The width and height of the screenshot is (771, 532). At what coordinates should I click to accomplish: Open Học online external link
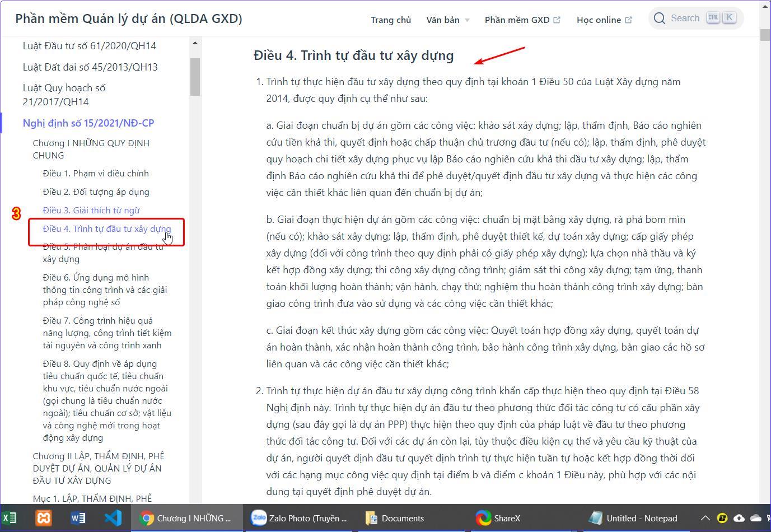pyautogui.click(x=604, y=20)
